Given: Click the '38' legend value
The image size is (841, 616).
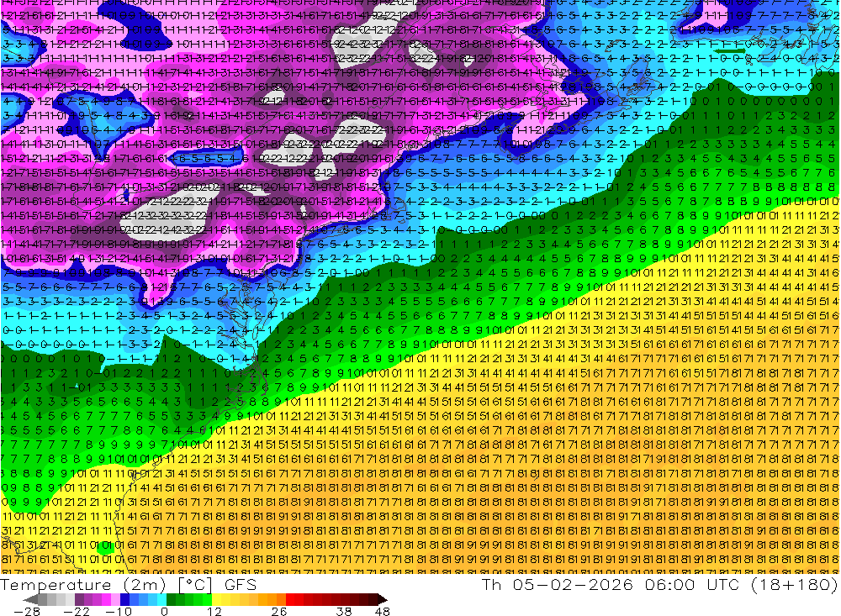Looking at the screenshot, I should [343, 611].
